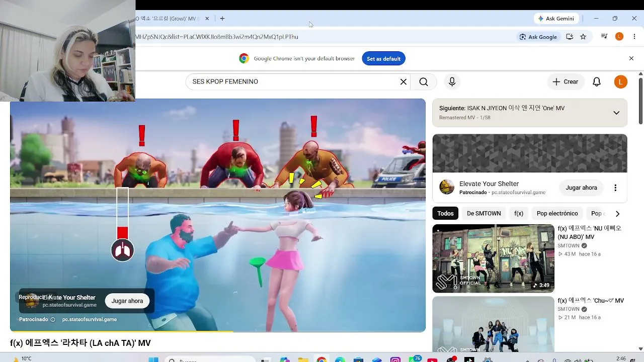
Task: Open SMTOWN channel under Chu~ video
Action: 569,309
